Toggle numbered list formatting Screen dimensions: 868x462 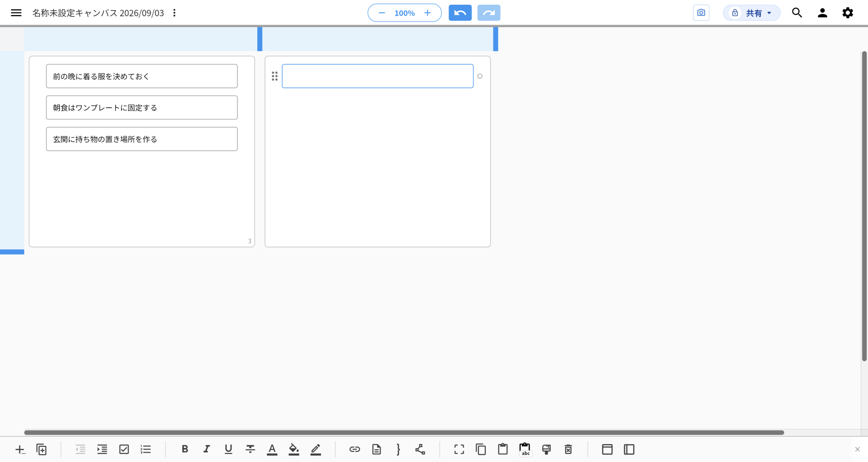(146, 450)
